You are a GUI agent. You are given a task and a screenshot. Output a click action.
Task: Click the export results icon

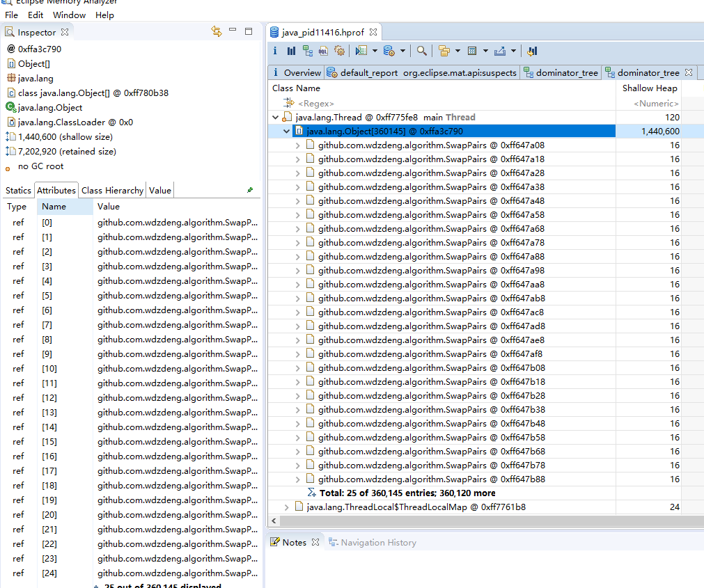(500, 51)
